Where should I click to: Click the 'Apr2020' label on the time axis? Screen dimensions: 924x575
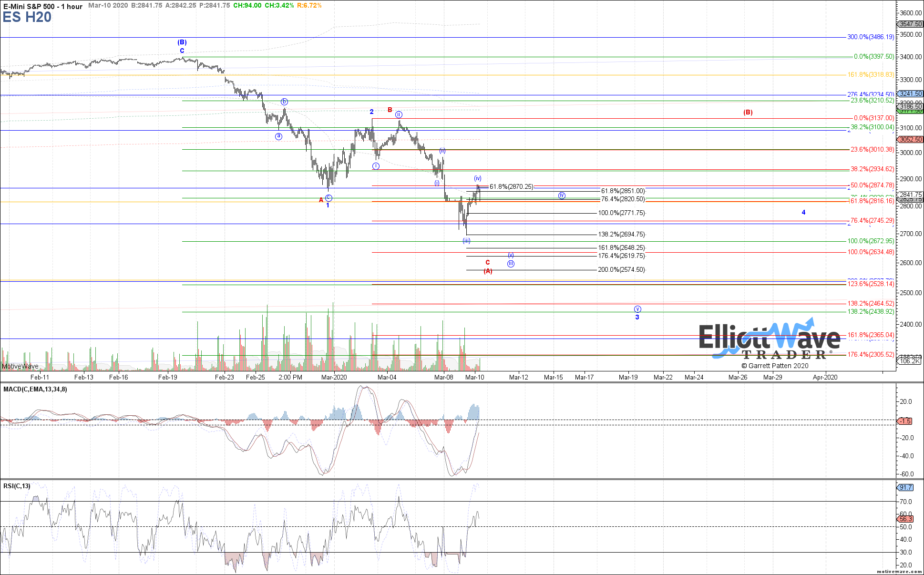[x=825, y=377]
